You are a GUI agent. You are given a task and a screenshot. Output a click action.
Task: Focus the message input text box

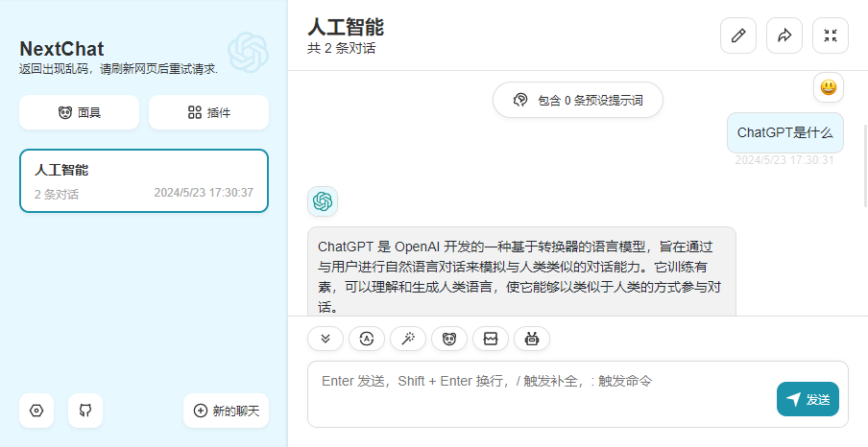[538, 393]
